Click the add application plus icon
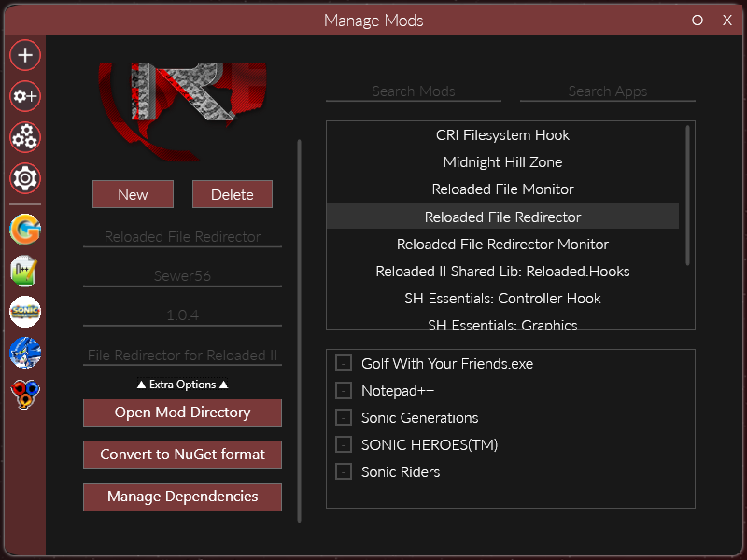 25,55
